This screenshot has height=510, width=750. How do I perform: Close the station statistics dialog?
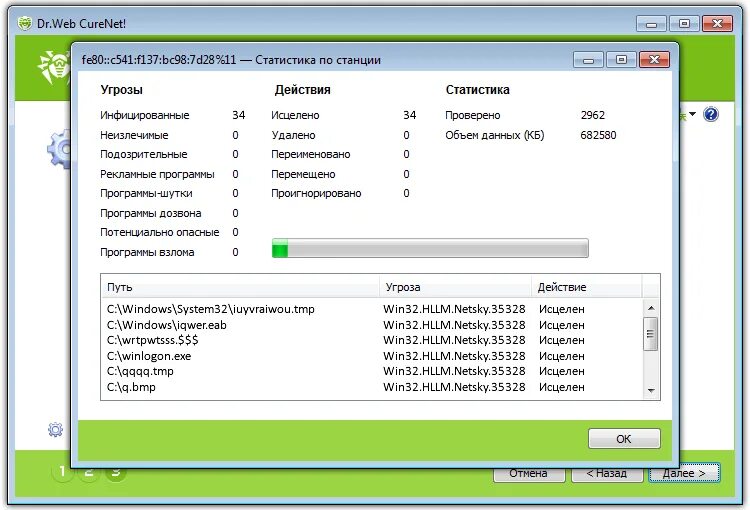pyautogui.click(x=654, y=60)
